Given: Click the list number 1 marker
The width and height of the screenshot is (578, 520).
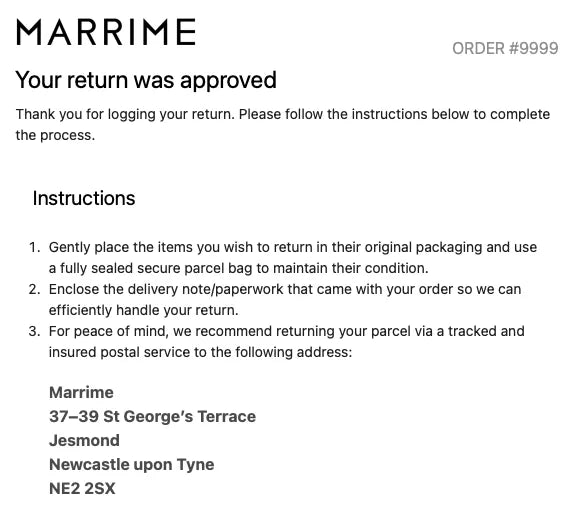Looking at the screenshot, I should (34, 247).
